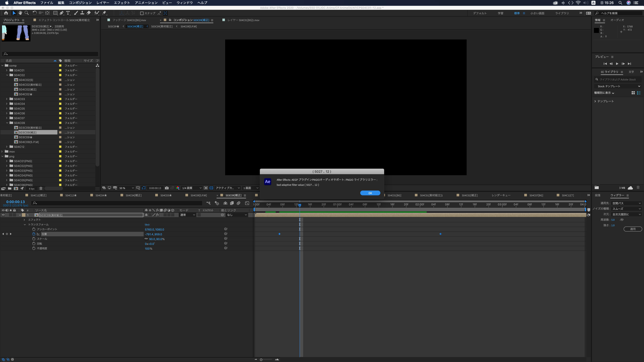Click timeline zoom slider handle at bottom
Viewport: 644px width, 362px height.
click(x=261, y=359)
